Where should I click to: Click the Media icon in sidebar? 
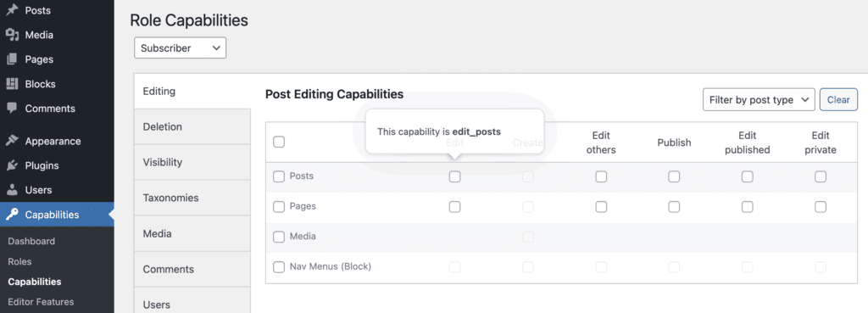pyautogui.click(x=12, y=35)
